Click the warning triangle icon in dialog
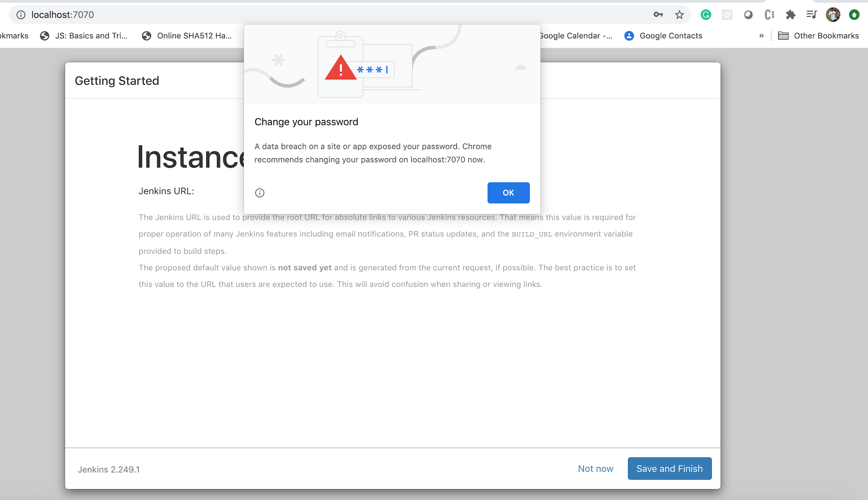Viewport: 868px width, 500px height. click(339, 69)
